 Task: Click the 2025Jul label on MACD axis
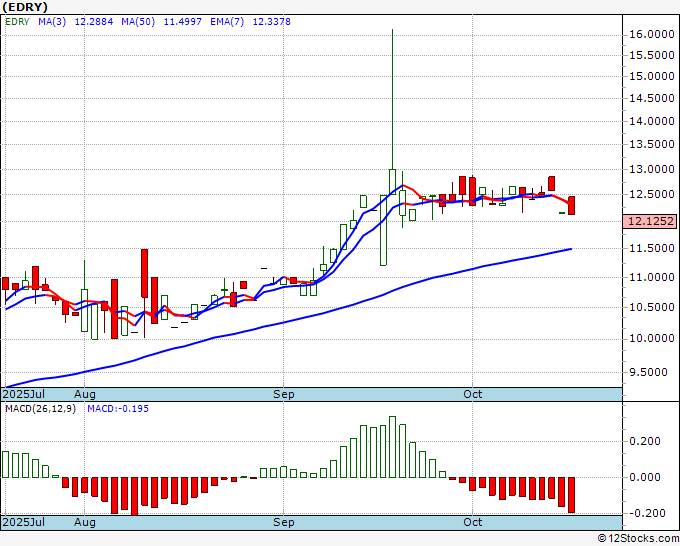pyautogui.click(x=24, y=522)
